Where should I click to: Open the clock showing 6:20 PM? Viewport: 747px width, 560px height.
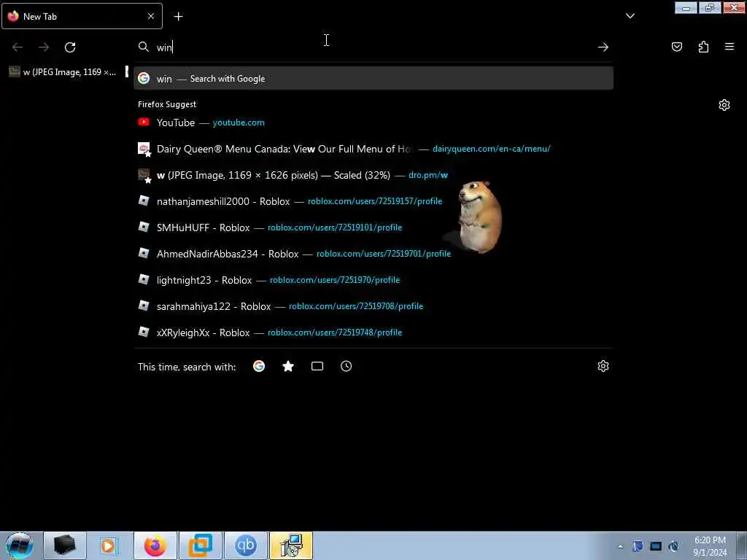[710, 546]
